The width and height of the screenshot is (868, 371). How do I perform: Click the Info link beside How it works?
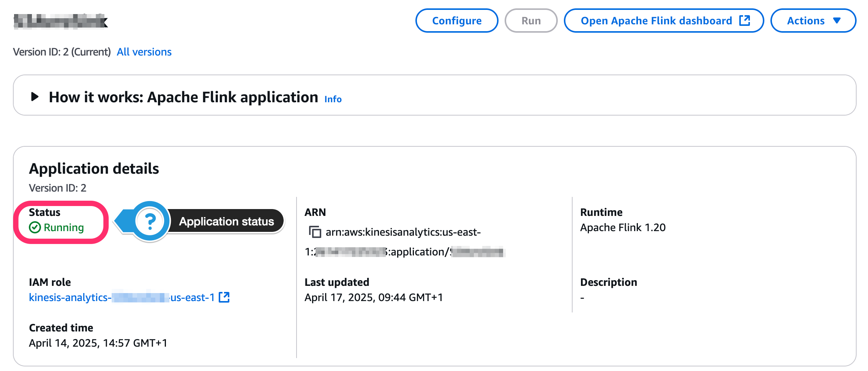(x=332, y=99)
